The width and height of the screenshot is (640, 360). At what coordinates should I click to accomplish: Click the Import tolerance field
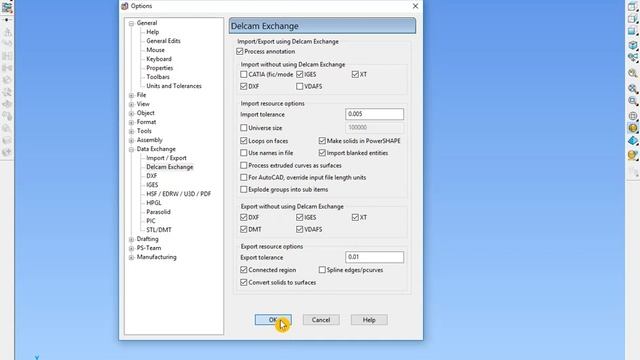tap(374, 114)
